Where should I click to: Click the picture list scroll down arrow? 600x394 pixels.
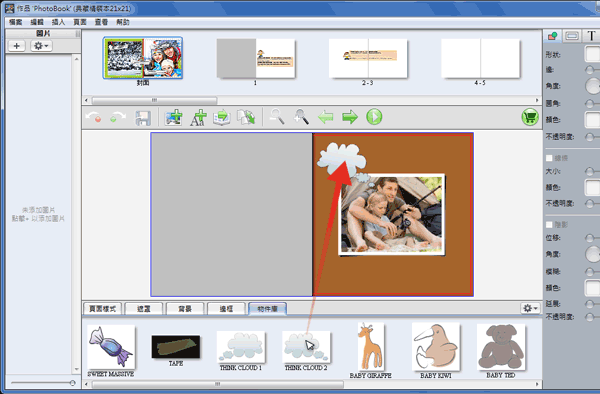click(x=77, y=370)
